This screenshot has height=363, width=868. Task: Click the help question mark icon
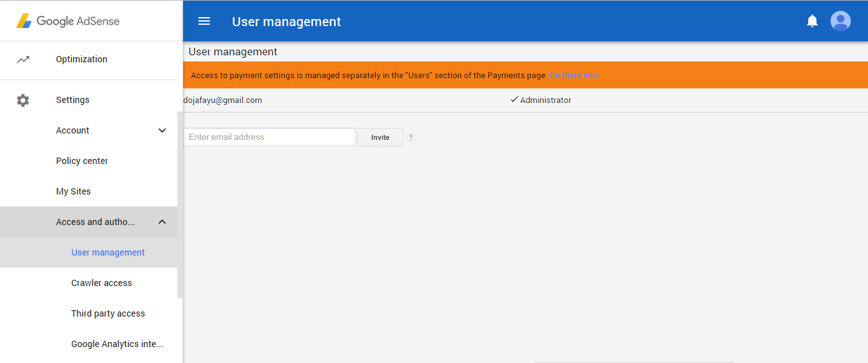[x=411, y=137]
